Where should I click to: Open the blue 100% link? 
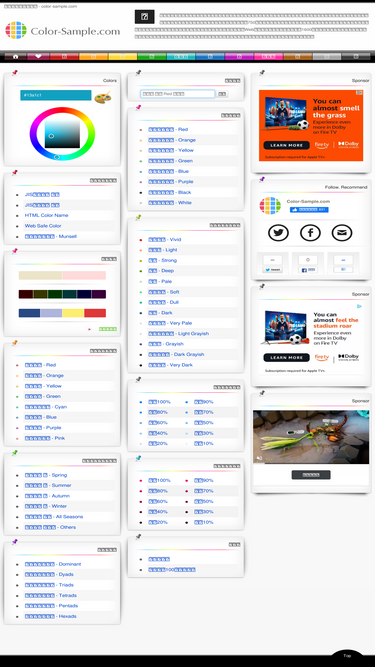159,402
